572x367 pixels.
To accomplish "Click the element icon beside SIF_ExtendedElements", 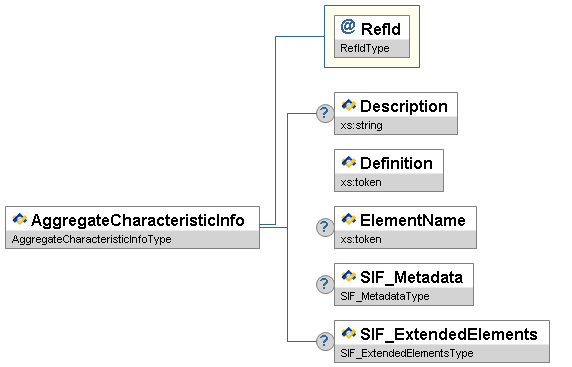I will (348, 333).
